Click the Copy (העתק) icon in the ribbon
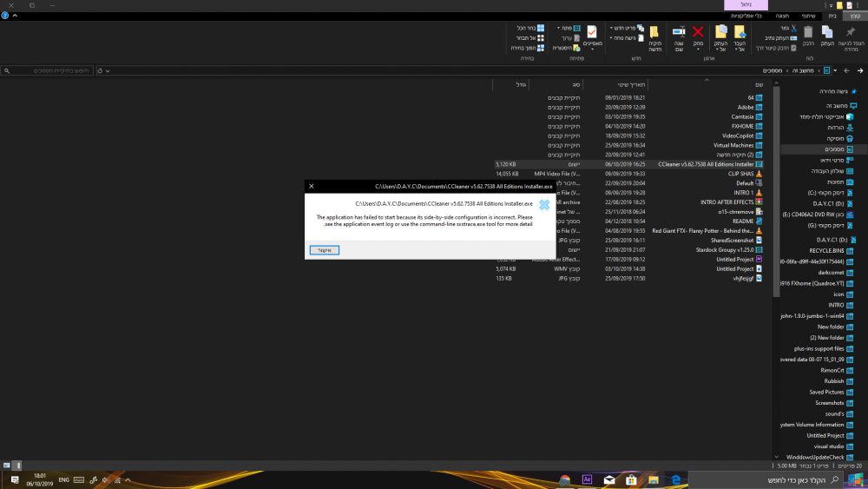The height and width of the screenshot is (489, 868). click(x=827, y=32)
